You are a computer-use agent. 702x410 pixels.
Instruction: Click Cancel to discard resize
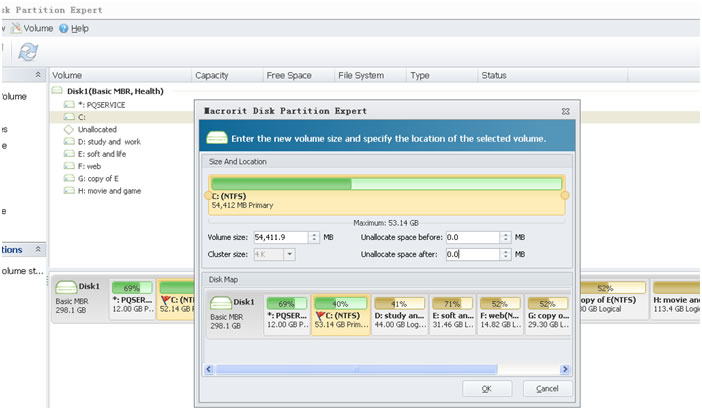547,389
